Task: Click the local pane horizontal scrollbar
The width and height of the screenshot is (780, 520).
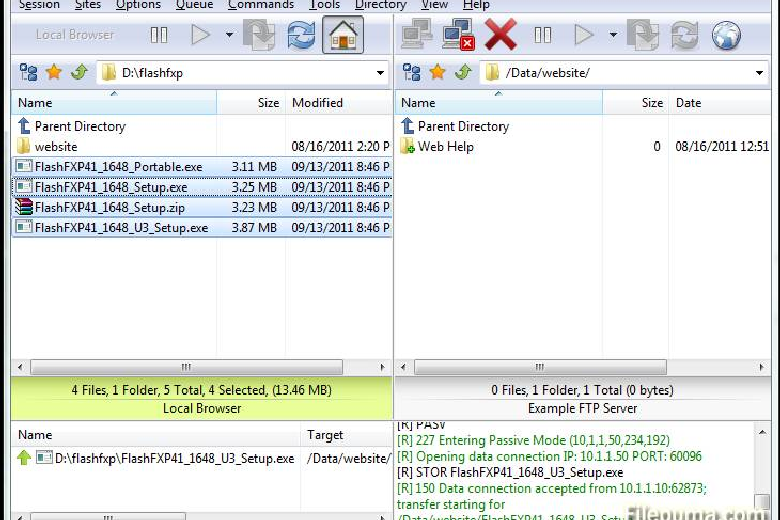Action: 186,367
